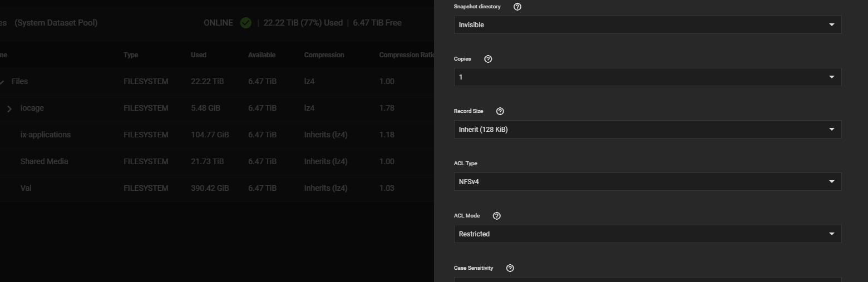Click the Compression column header
The width and height of the screenshot is (868, 282).
tap(324, 55)
